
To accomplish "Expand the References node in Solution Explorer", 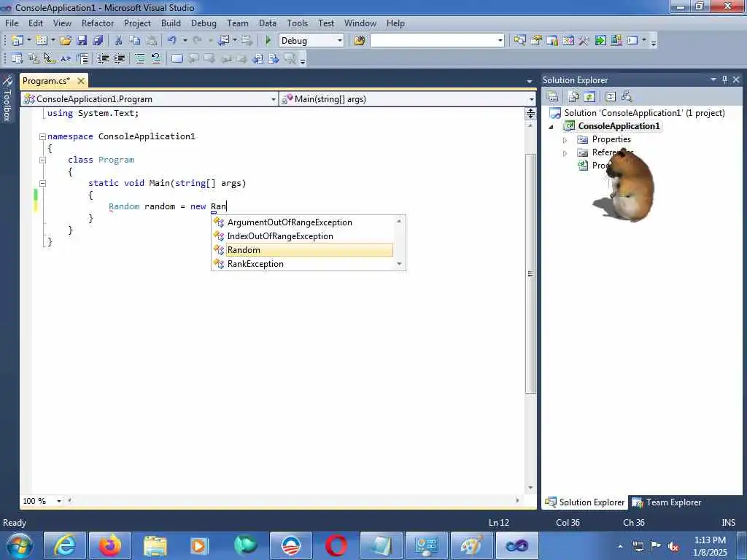I will tap(565, 153).
